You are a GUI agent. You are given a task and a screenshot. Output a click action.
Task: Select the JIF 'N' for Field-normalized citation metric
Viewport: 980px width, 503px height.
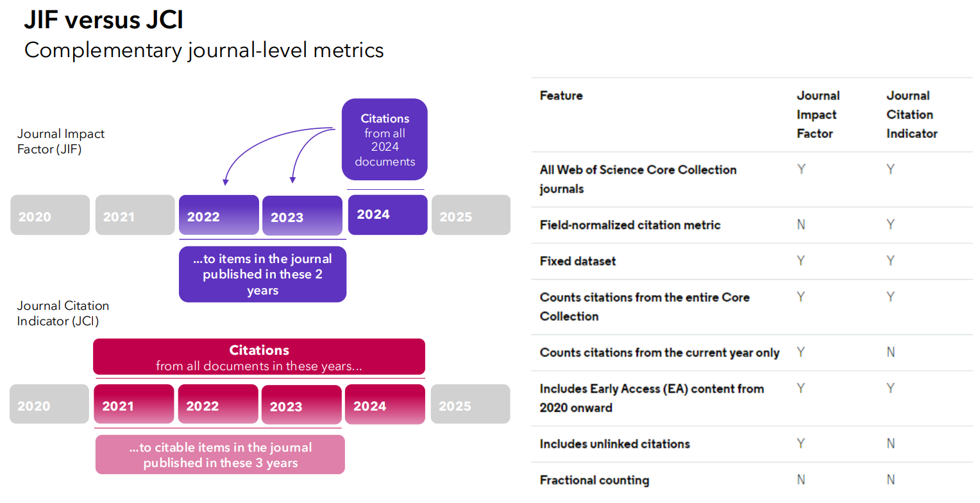click(x=801, y=225)
